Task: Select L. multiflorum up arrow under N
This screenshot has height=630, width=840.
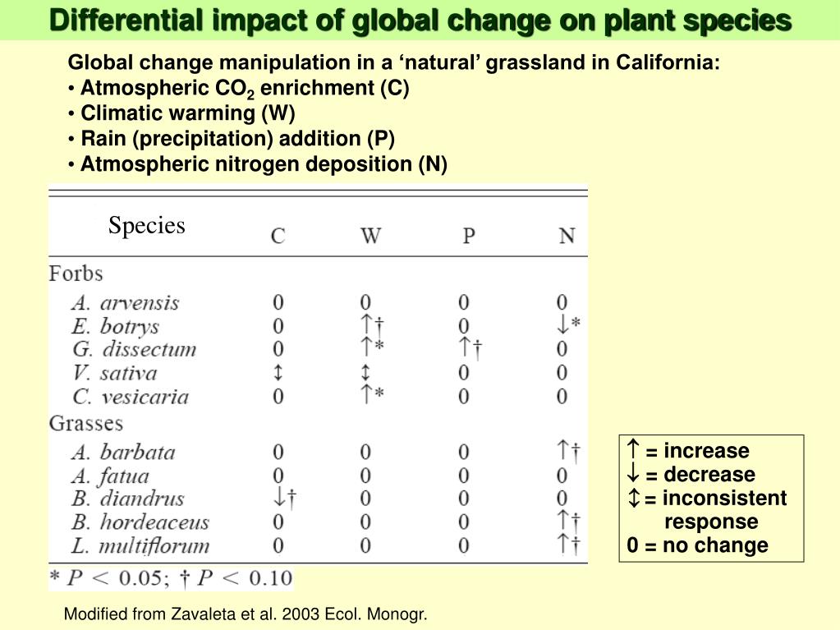Action: tap(562, 543)
